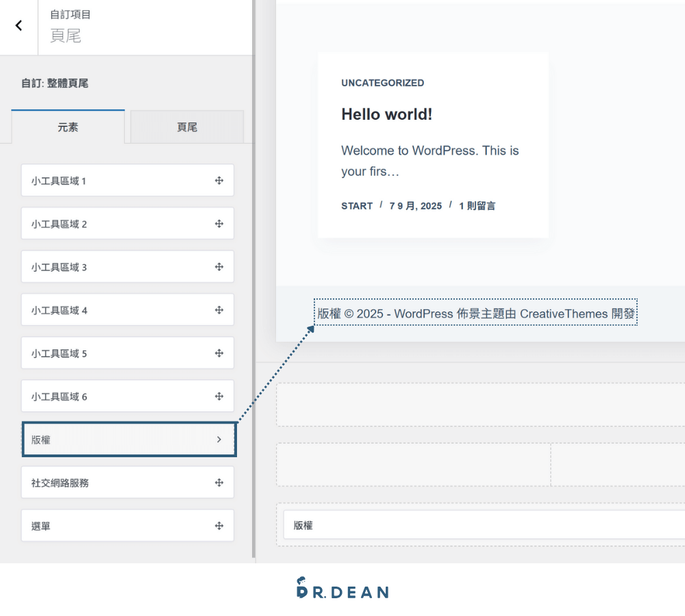
Task: Select the copyright text in footer preview
Action: [x=476, y=313]
